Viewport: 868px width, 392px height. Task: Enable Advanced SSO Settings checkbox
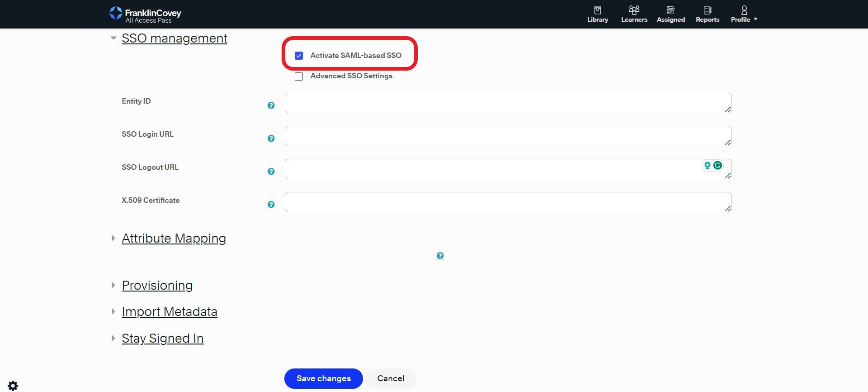pyautogui.click(x=299, y=76)
